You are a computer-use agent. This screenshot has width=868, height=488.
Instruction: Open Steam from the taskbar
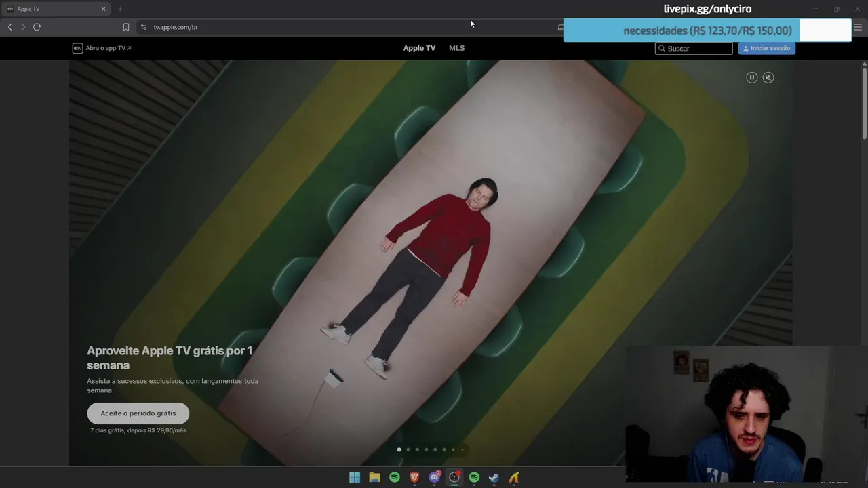(494, 478)
